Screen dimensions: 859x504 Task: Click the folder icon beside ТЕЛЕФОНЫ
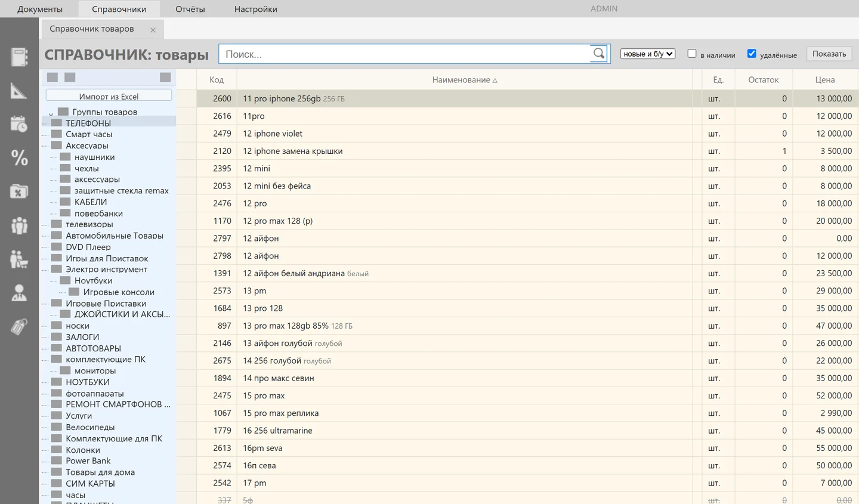point(57,123)
